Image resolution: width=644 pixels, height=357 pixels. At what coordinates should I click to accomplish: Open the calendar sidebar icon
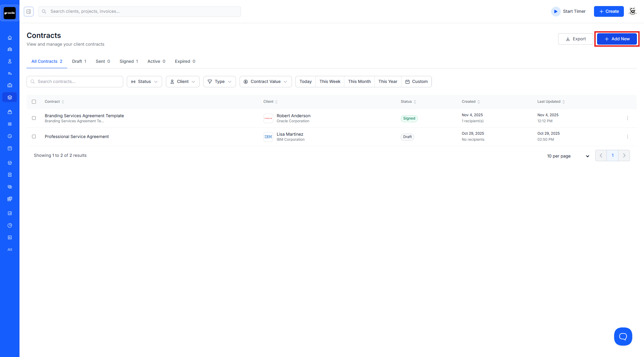click(10, 148)
